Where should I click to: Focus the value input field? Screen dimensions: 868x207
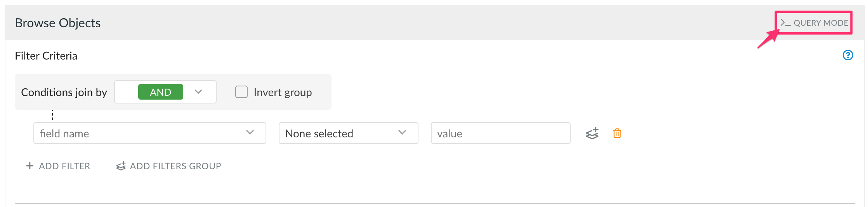(500, 133)
